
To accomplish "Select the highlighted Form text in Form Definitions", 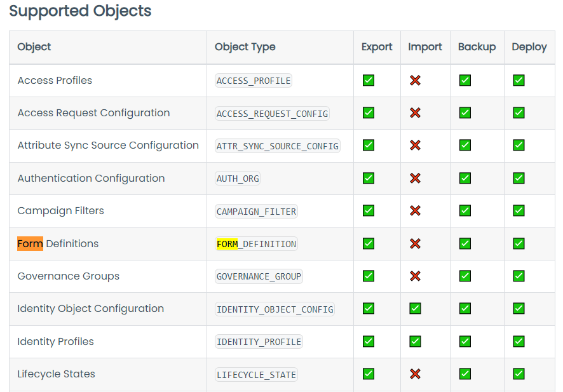I will pos(30,243).
